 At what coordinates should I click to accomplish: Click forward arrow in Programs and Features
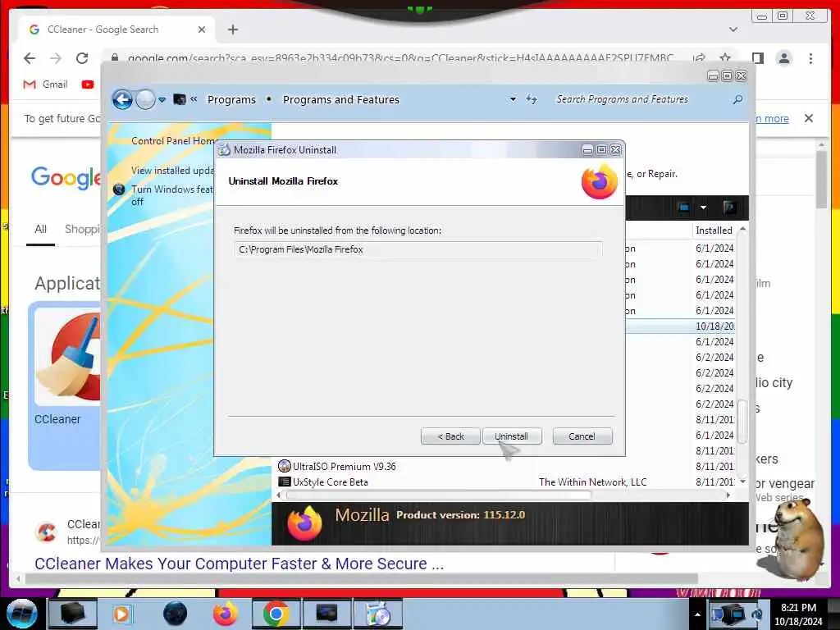[x=145, y=99]
